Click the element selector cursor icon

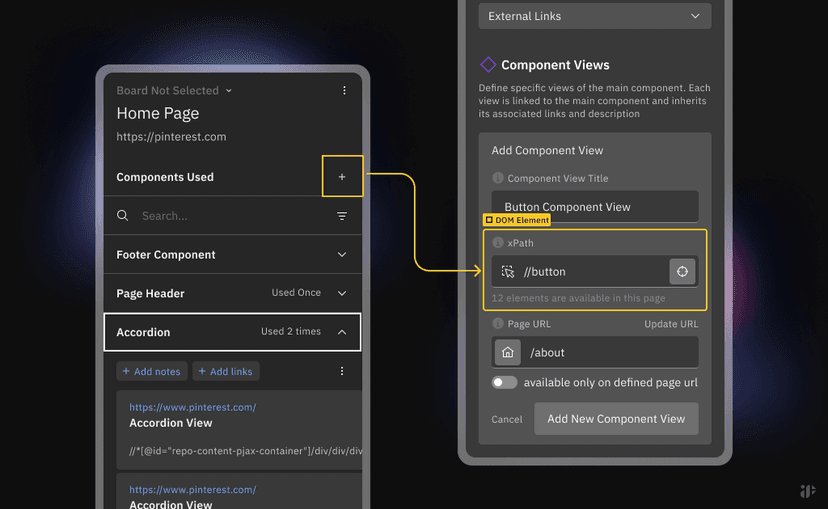[507, 271]
